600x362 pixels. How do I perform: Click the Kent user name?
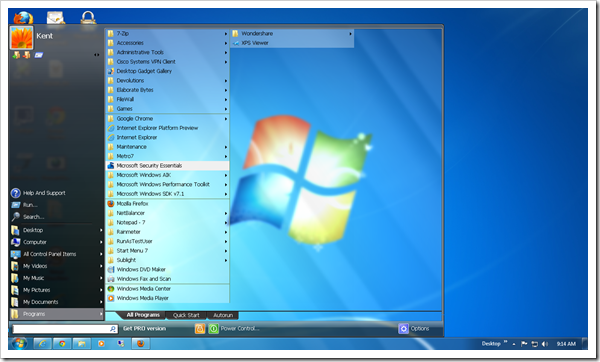pyautogui.click(x=44, y=36)
